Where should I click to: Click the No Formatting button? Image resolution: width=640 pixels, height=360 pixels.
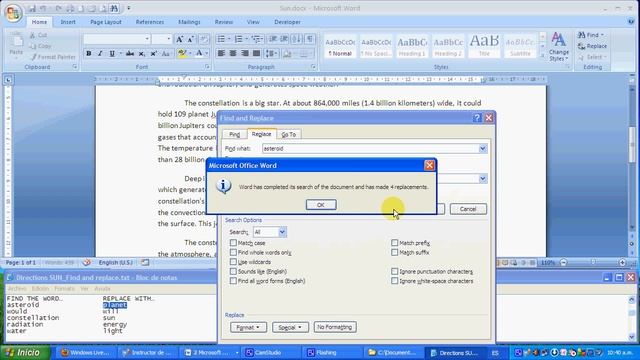coord(335,327)
